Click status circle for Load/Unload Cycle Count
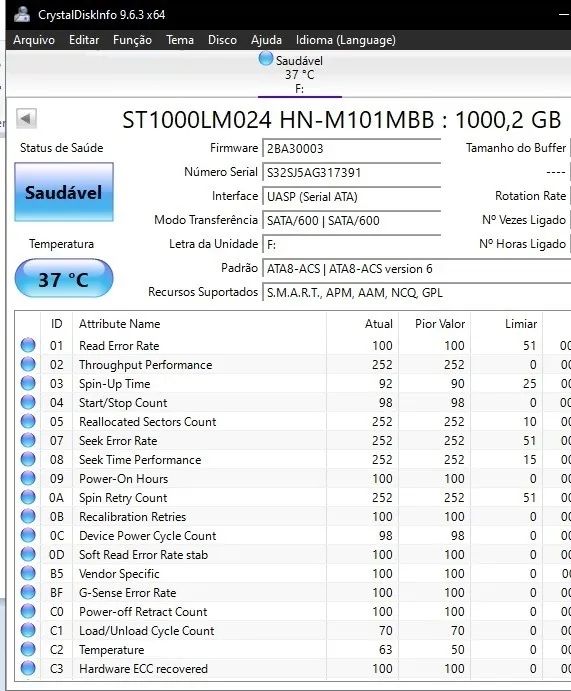Viewport: 571px width, 691px height. pos(28,630)
